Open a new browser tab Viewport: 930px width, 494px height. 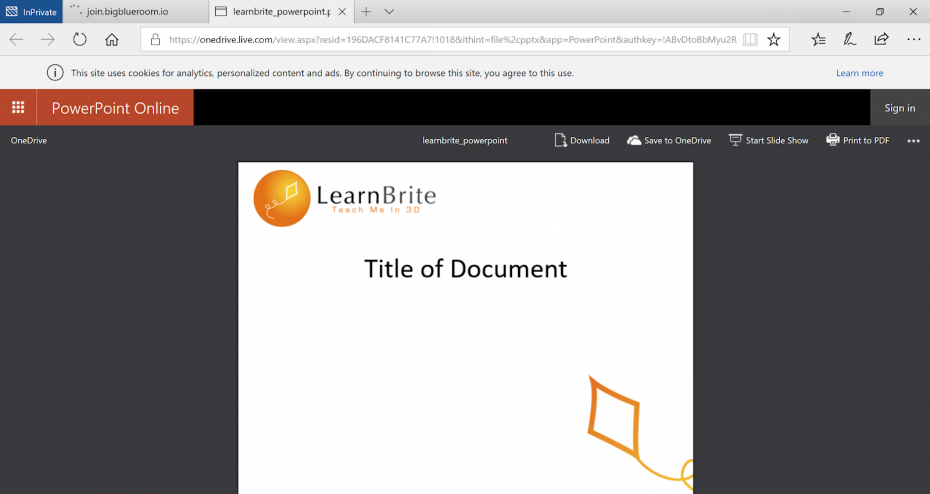(x=367, y=12)
